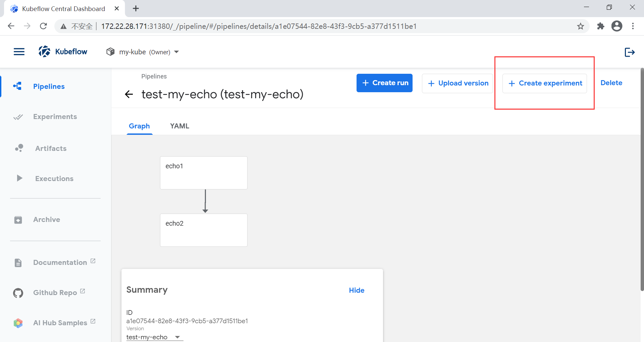Image resolution: width=644 pixels, height=342 pixels.
Task: Switch to the YAML tab
Action: click(x=179, y=126)
